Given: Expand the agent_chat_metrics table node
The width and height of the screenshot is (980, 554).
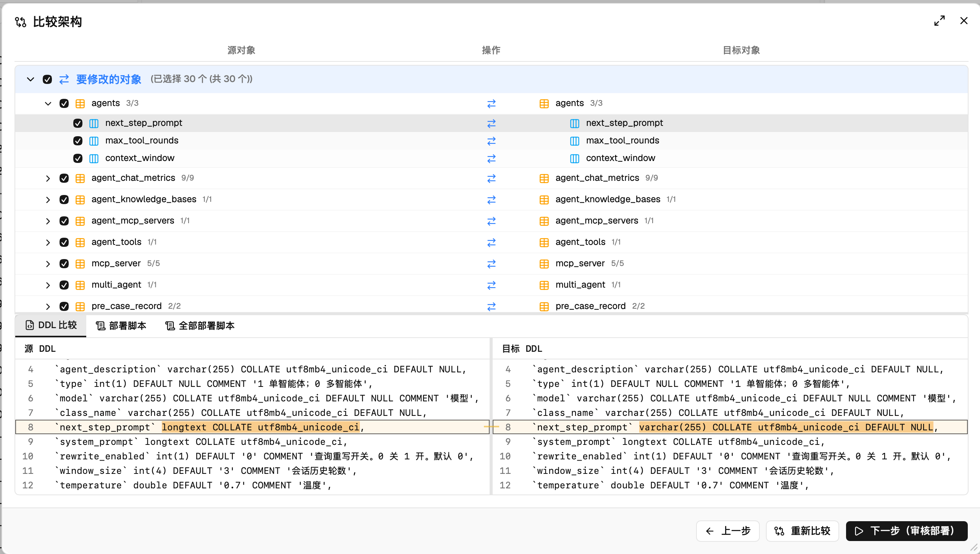Looking at the screenshot, I should click(x=48, y=178).
